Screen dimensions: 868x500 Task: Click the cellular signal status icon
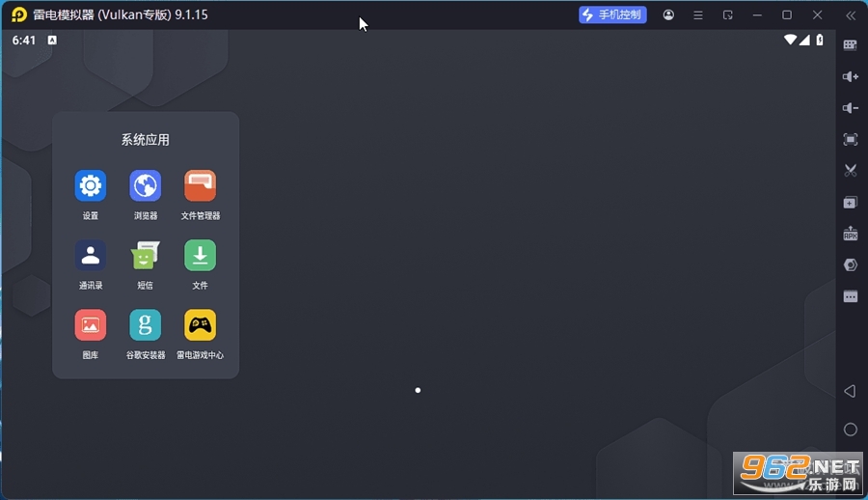coord(804,40)
